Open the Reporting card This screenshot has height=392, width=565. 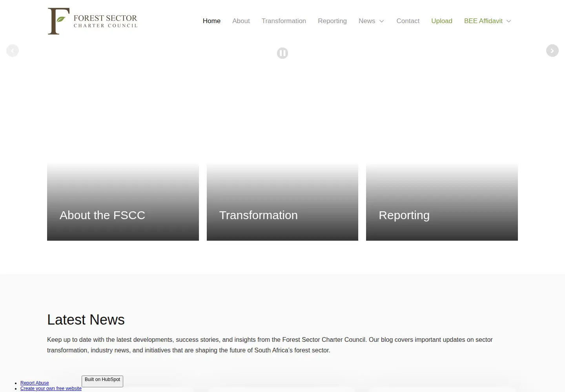442,202
